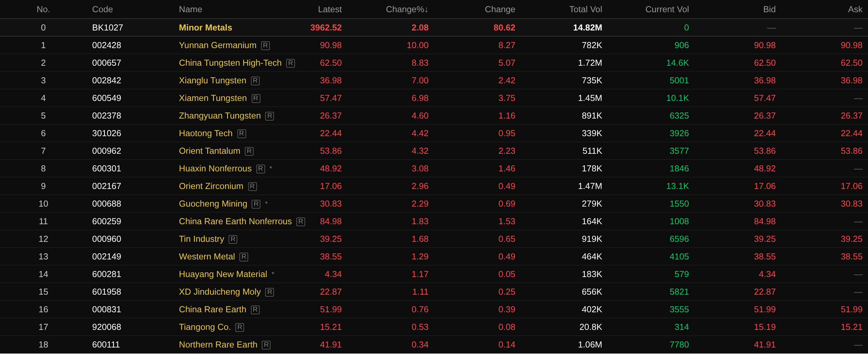The height and width of the screenshot is (359, 868).
Task: Open the Yunnan Germanium stock
Action: [x=218, y=45]
